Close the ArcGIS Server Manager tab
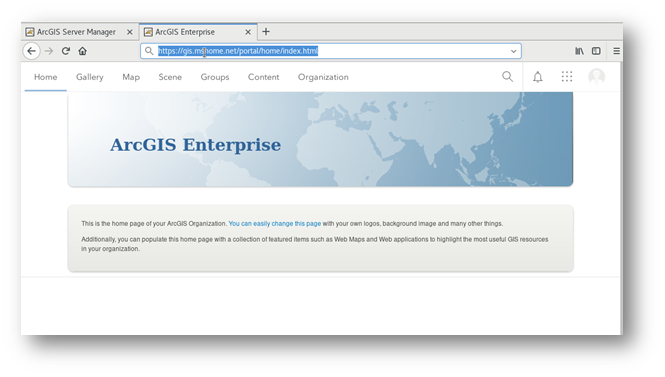 [130, 32]
